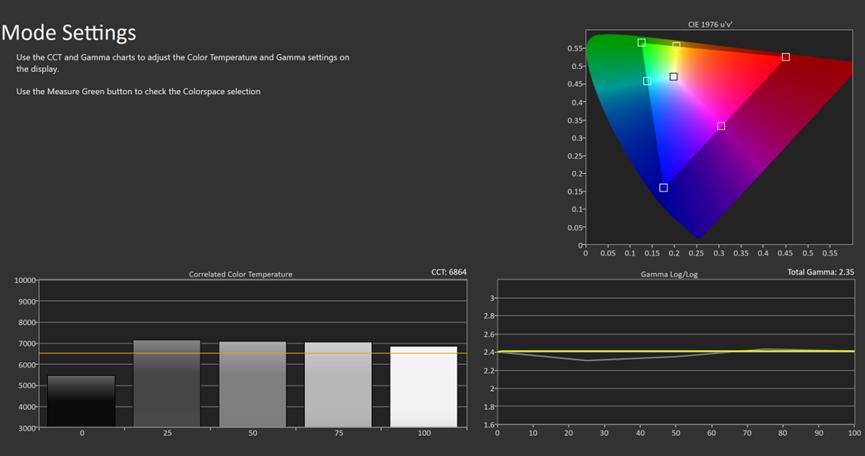Click the red primary marker on CIE chart
Viewport: 865px width, 456px height.
tap(785, 57)
